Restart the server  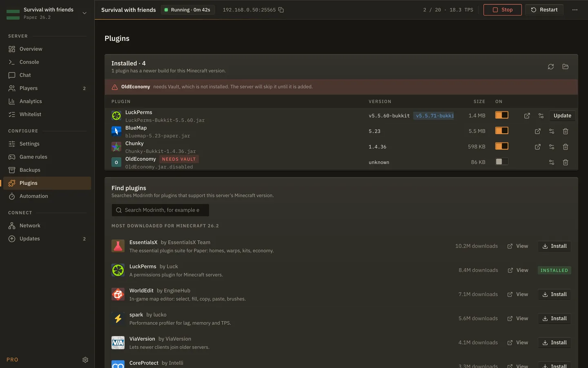click(x=544, y=10)
